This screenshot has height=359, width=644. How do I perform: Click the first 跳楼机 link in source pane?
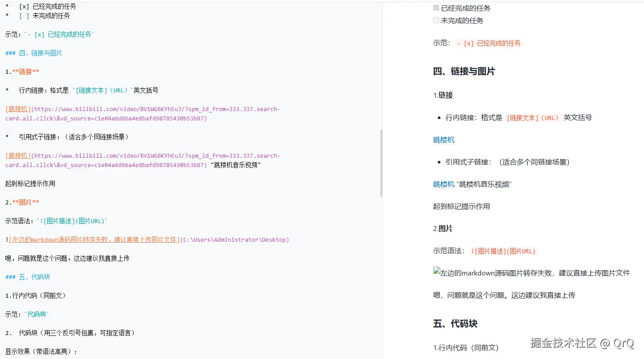17,109
